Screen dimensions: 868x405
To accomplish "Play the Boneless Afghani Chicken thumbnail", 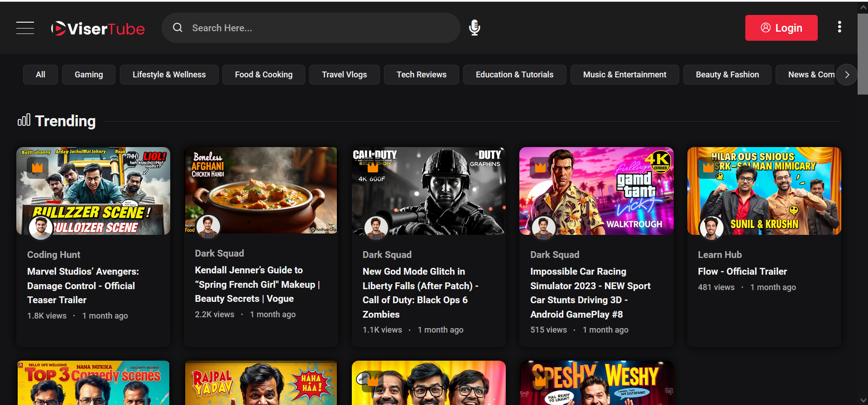I will point(261,190).
